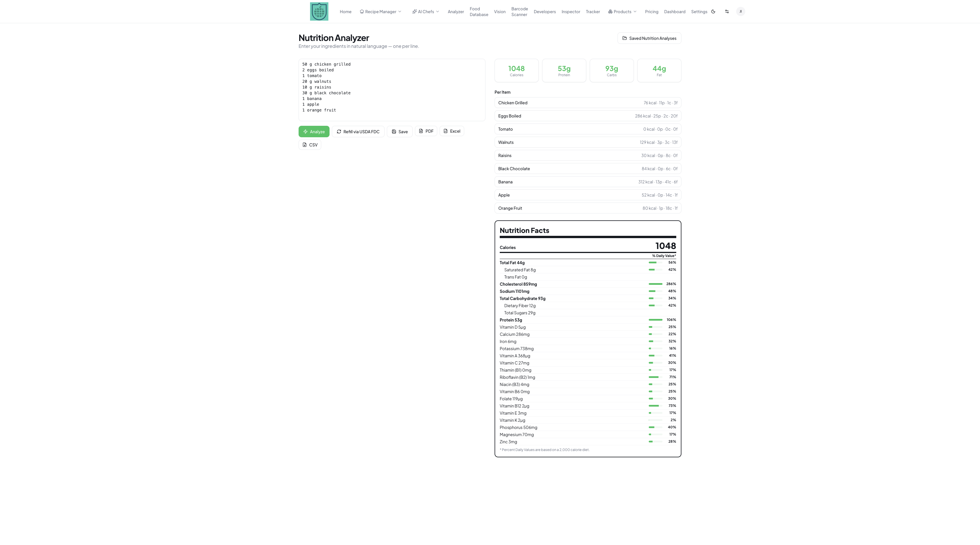The width and height of the screenshot is (980, 545).
Task: Open the Food Database nav item
Action: (479, 12)
